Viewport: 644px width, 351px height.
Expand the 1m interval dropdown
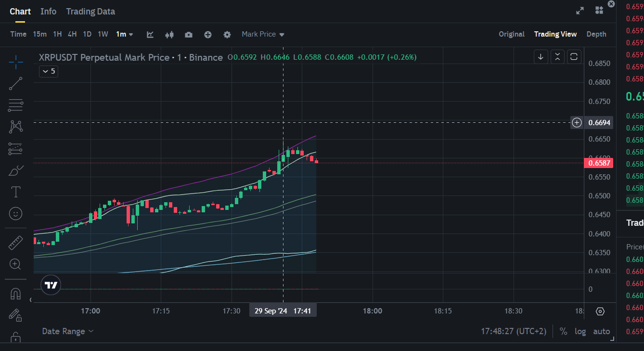125,34
